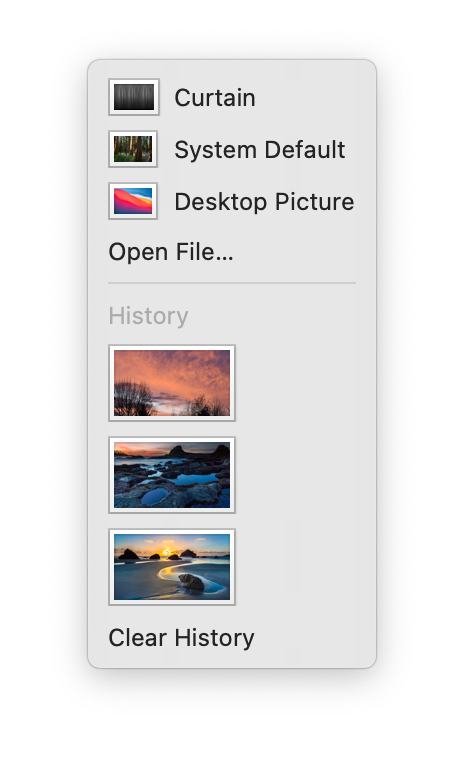Select the beach sunset stream history thumbnail
This screenshot has width=474, height=758.
click(172, 567)
